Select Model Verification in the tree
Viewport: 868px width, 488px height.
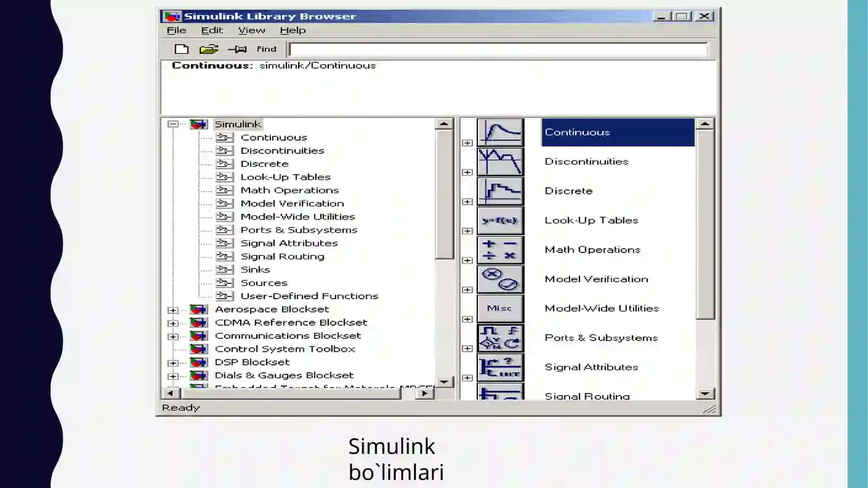point(292,204)
